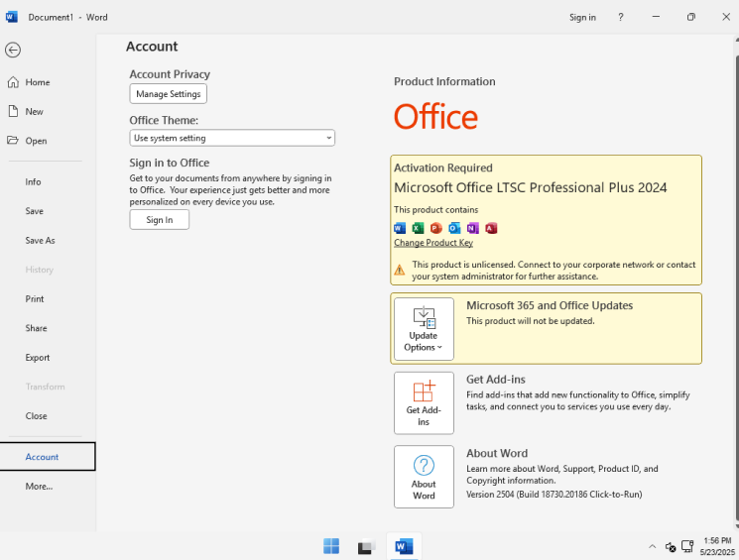Click the Word icon on the taskbar
739x560 pixels.
point(404,546)
